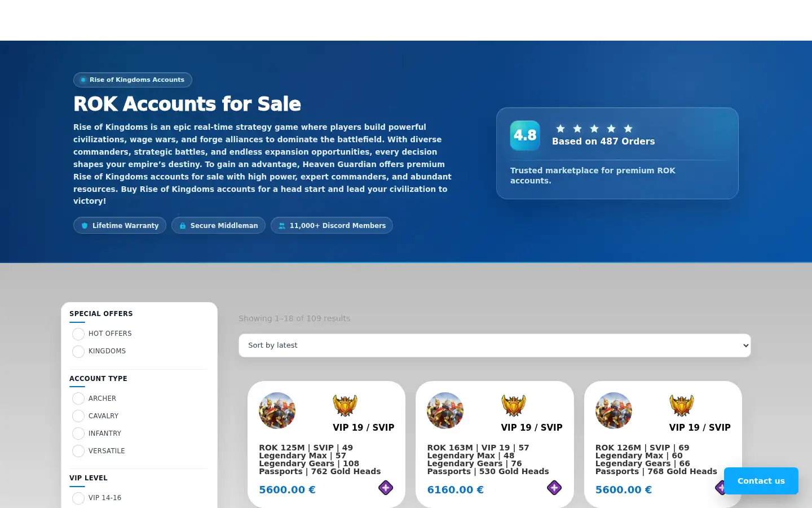The image size is (812, 508).
Task: Click the VIP crest emblem on ROK 163M card
Action: pyautogui.click(x=514, y=405)
